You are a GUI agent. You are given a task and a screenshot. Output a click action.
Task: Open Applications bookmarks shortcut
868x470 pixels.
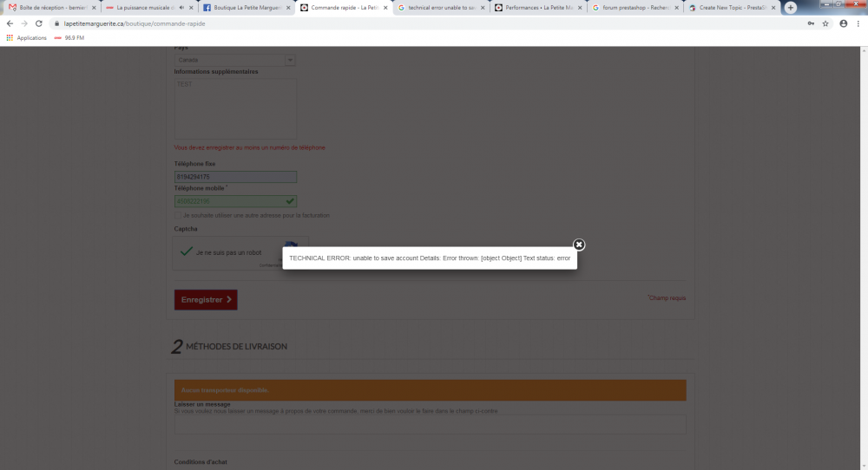(27, 37)
